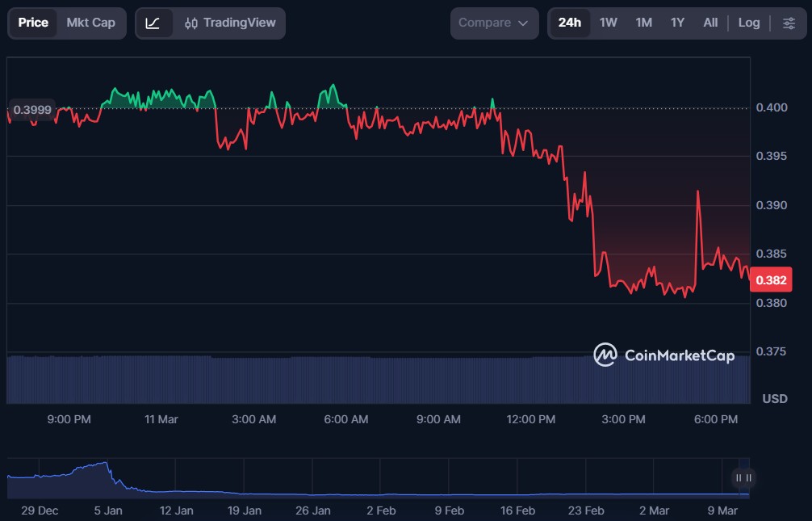The image size is (812, 521).
Task: Switch chart to Mkt Cap view
Action: click(x=90, y=23)
